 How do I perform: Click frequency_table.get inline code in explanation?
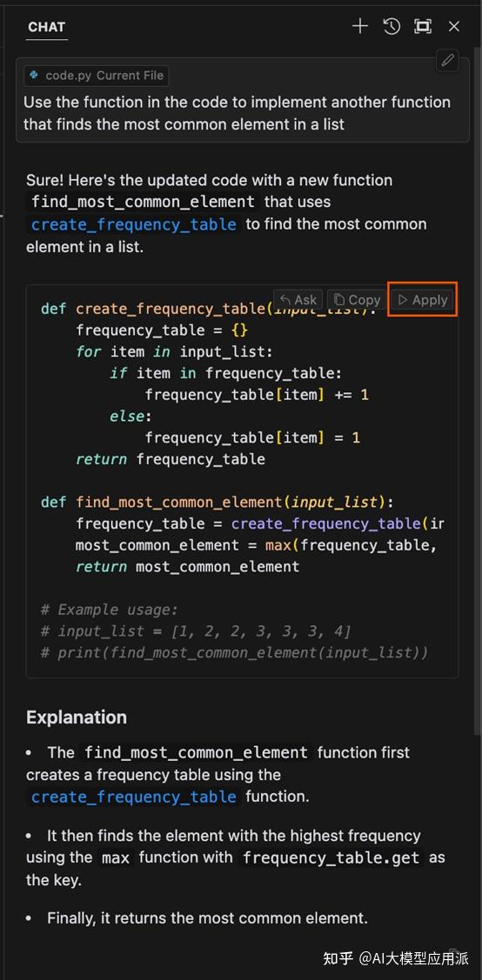331,858
